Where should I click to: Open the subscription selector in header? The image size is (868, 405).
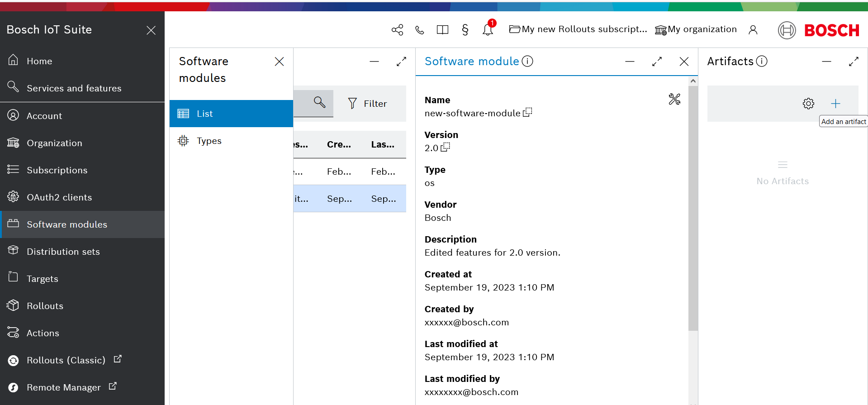coord(578,29)
